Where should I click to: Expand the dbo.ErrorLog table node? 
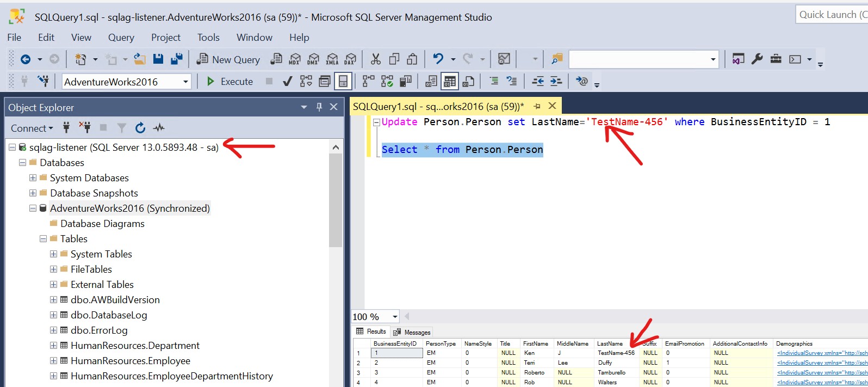pyautogui.click(x=53, y=330)
